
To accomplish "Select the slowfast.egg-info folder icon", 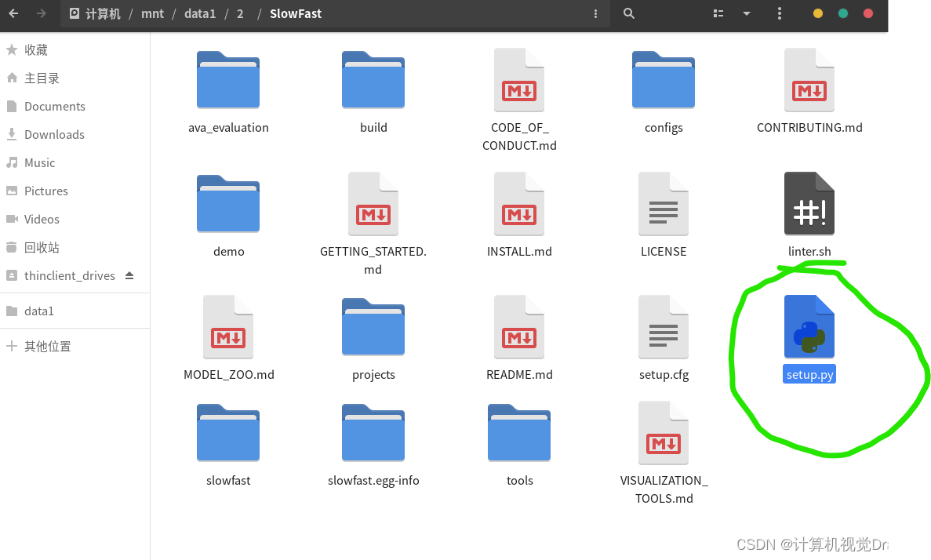I will 373,432.
